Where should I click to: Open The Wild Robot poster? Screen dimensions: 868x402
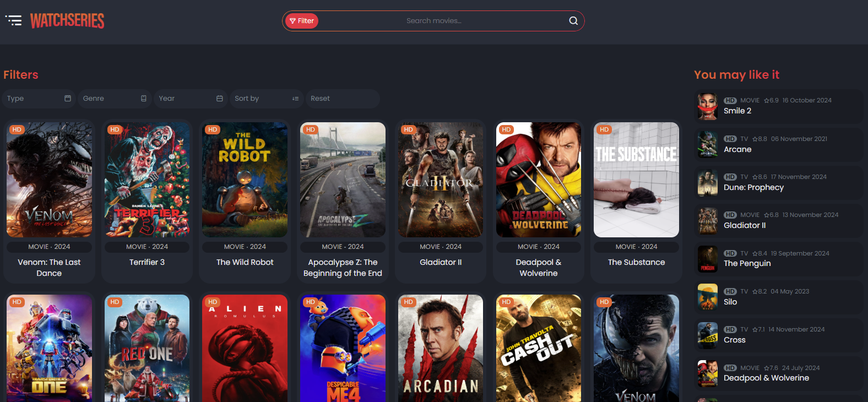tap(245, 180)
